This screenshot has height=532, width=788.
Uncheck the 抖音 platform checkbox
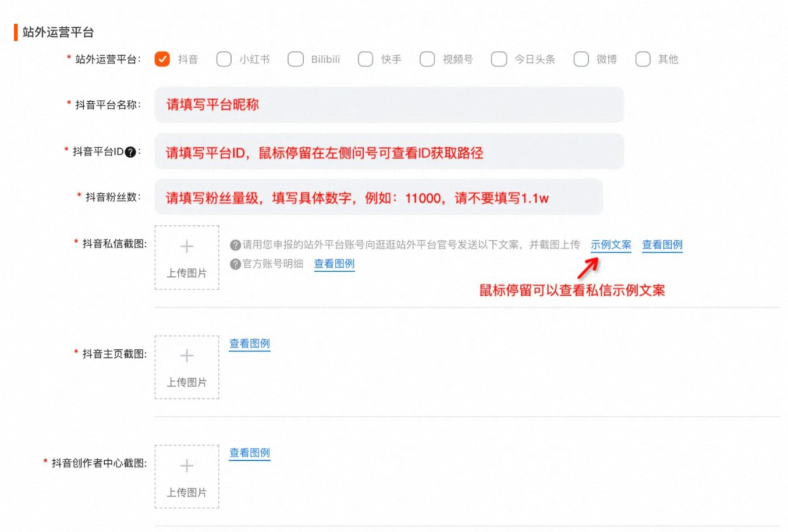(x=162, y=59)
